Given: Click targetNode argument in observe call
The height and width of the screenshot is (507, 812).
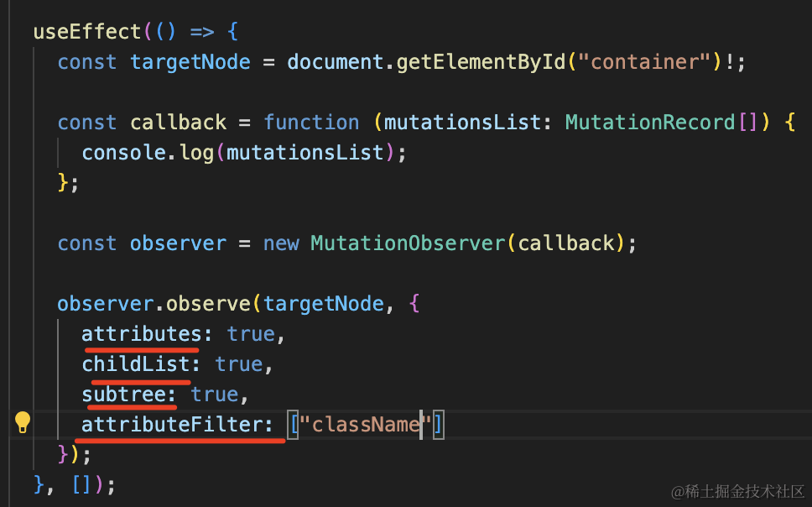Looking at the screenshot, I should tap(324, 303).
